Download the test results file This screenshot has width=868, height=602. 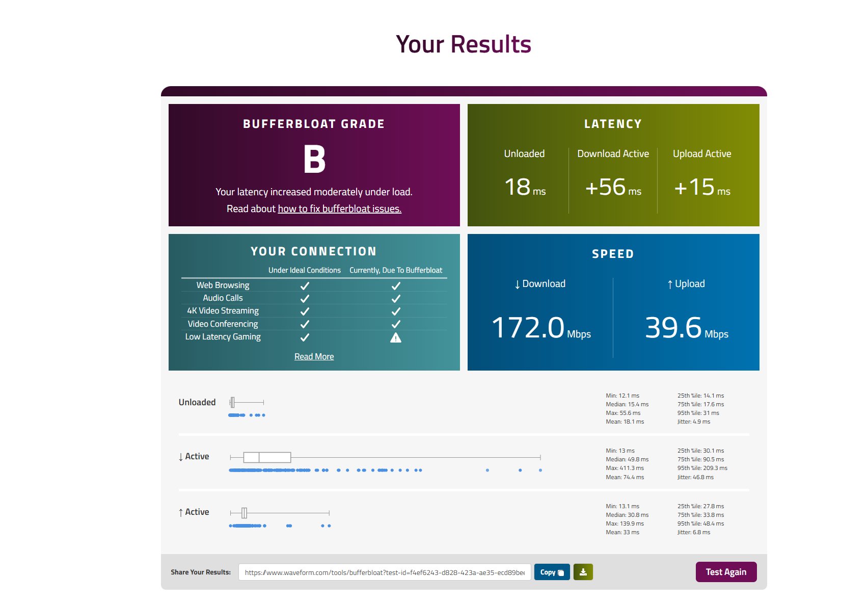pyautogui.click(x=583, y=572)
